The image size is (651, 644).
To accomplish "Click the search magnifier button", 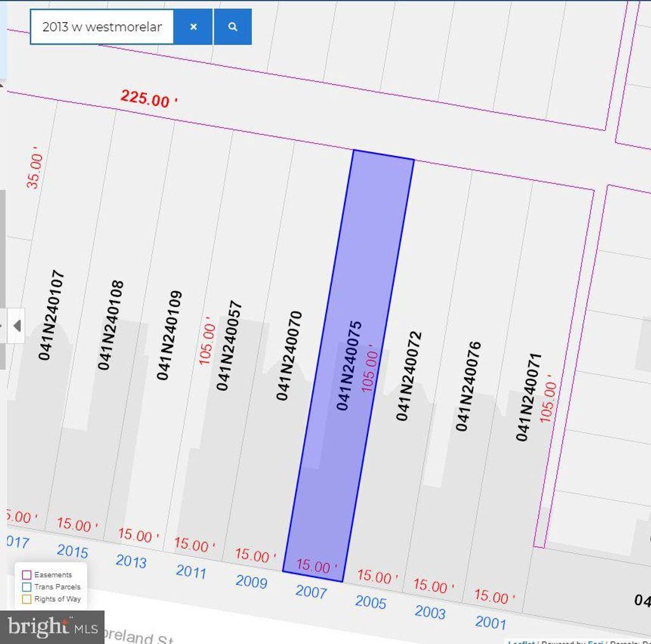I will [x=233, y=27].
